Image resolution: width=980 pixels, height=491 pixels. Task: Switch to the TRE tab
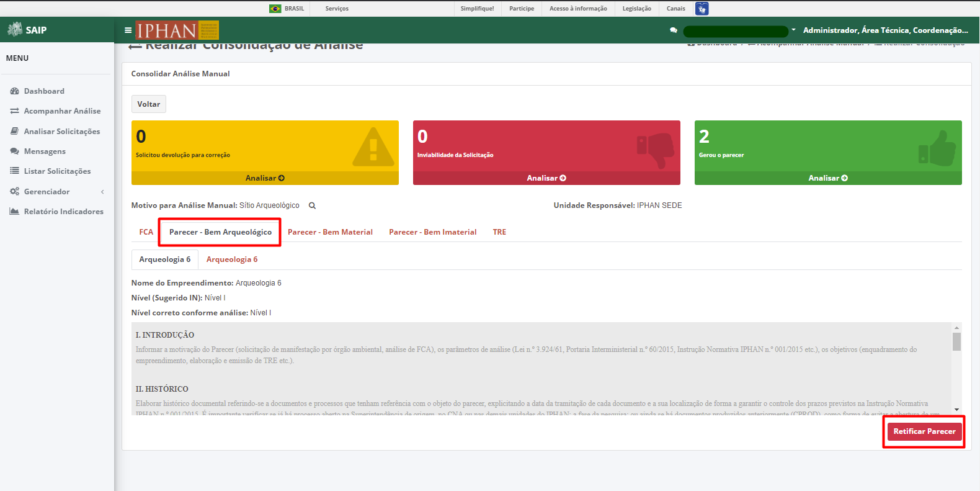[x=499, y=232]
